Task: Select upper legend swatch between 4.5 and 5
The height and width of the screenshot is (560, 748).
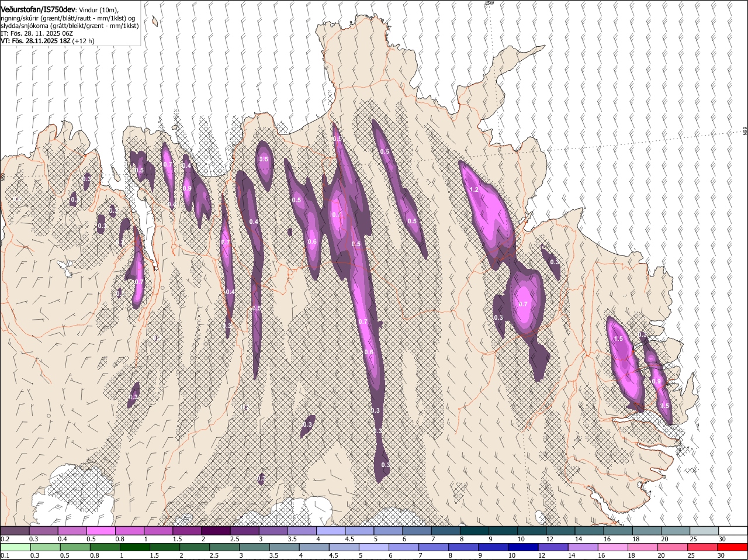Action: point(359,531)
